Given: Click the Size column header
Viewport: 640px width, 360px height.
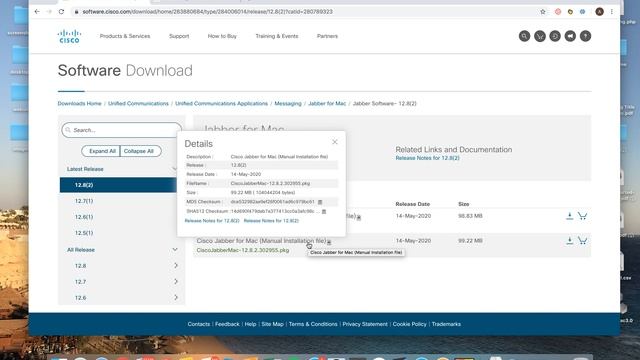Looking at the screenshot, I should tap(464, 204).
